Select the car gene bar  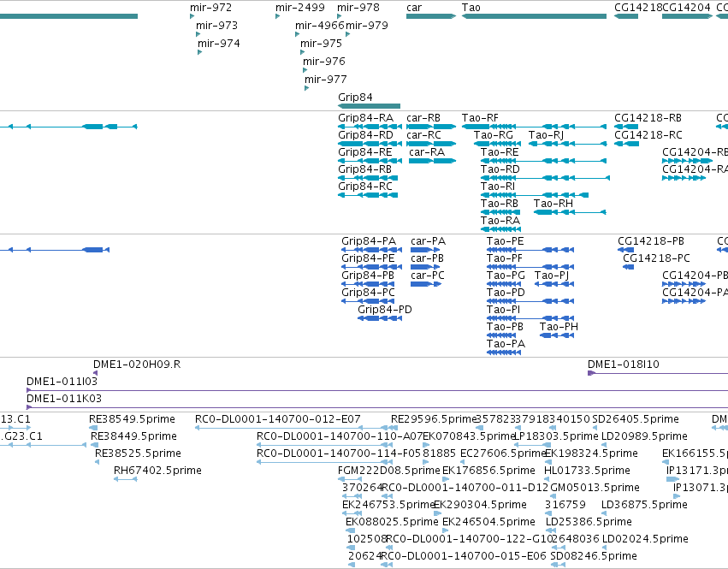point(431,16)
